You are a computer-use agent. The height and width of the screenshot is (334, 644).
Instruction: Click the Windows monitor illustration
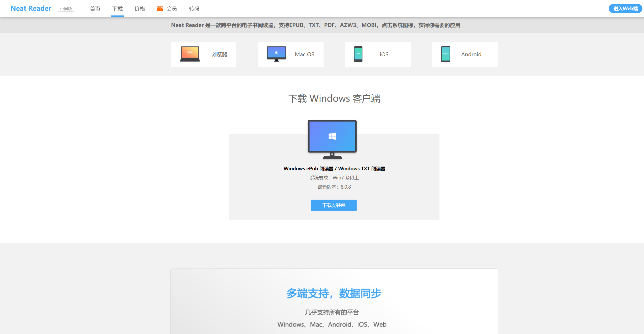click(x=332, y=139)
